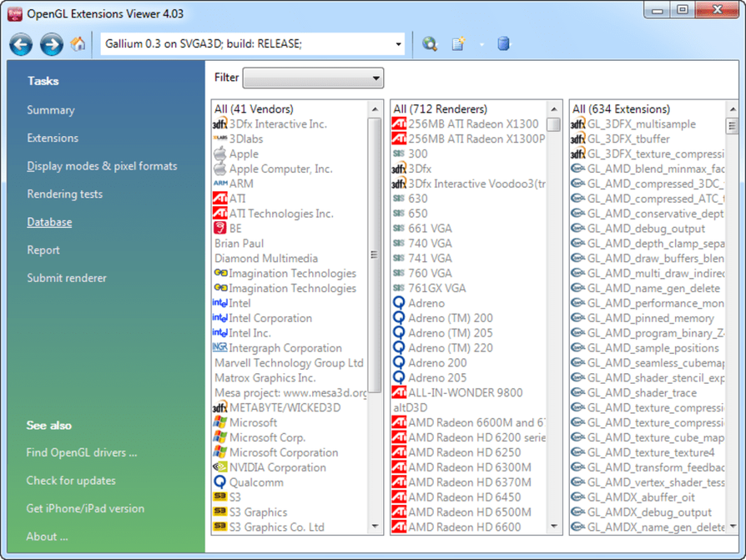746x560 pixels.
Task: Click Apple Computer, Inc. logo icon
Action: click(219, 169)
